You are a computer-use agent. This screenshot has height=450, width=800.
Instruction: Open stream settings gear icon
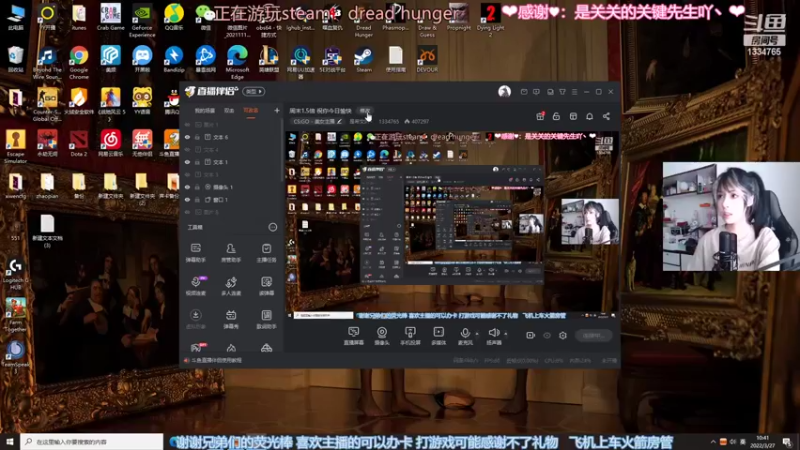coord(563,335)
